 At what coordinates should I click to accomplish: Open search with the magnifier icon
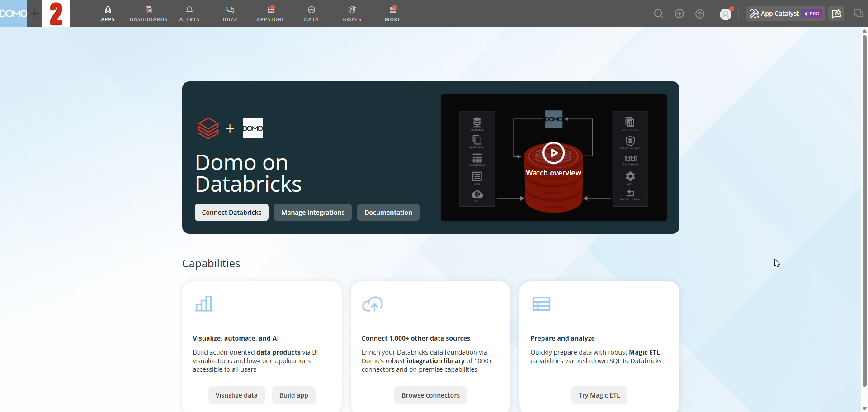659,14
